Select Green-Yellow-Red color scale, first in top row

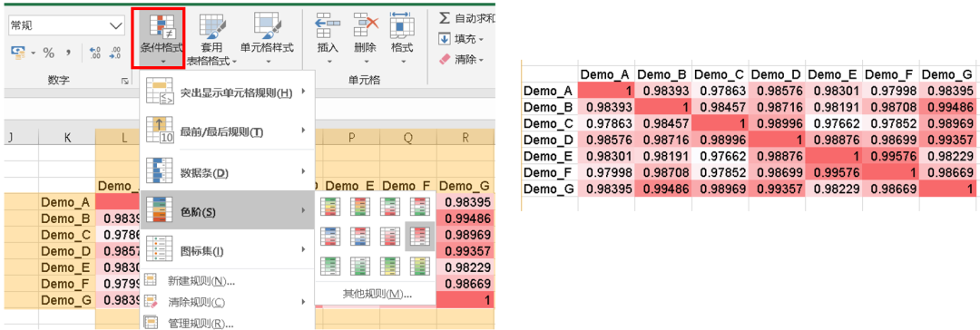pos(330,207)
